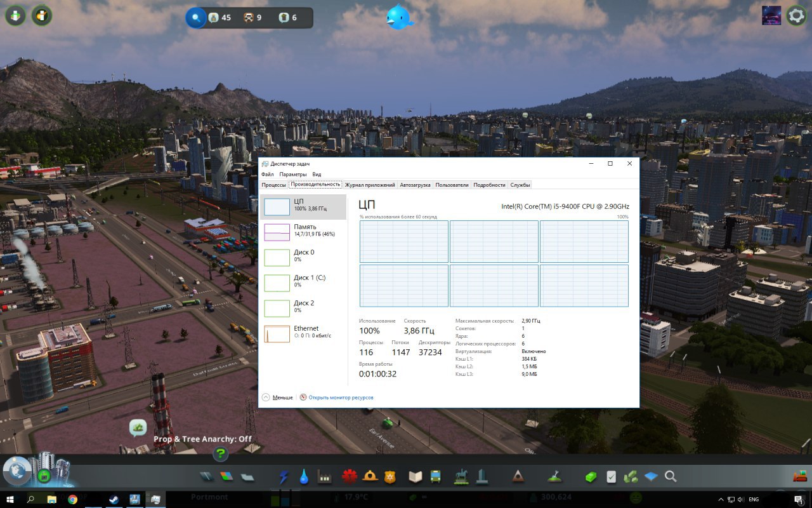Open the Chirper blue bird

tap(400, 17)
